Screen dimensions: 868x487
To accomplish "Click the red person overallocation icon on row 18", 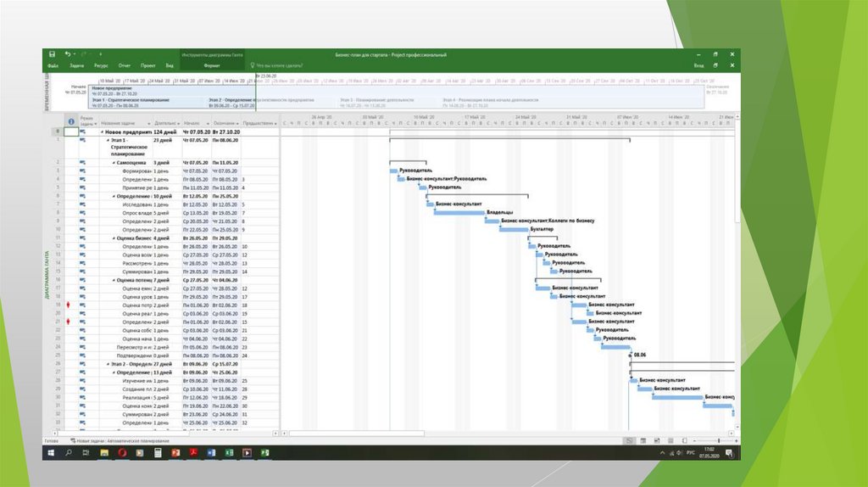I will click(70, 304).
